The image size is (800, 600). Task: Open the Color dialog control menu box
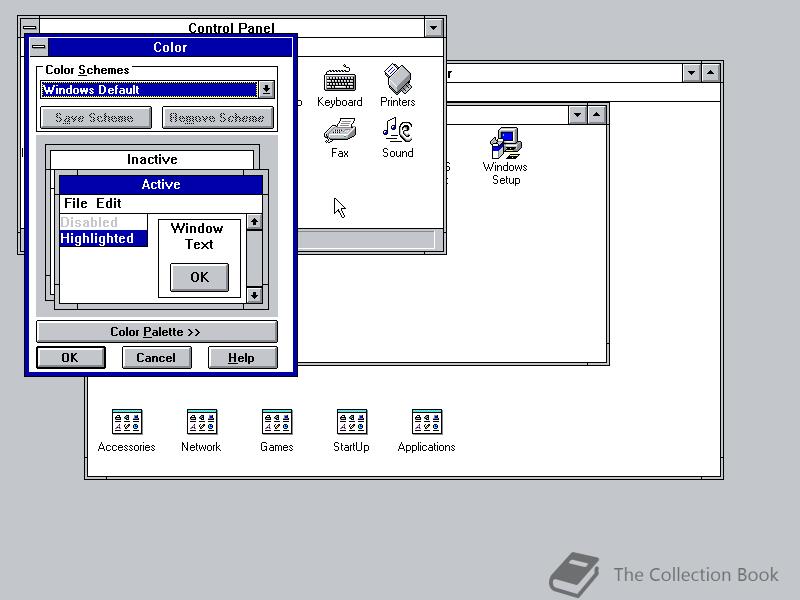click(x=39, y=47)
